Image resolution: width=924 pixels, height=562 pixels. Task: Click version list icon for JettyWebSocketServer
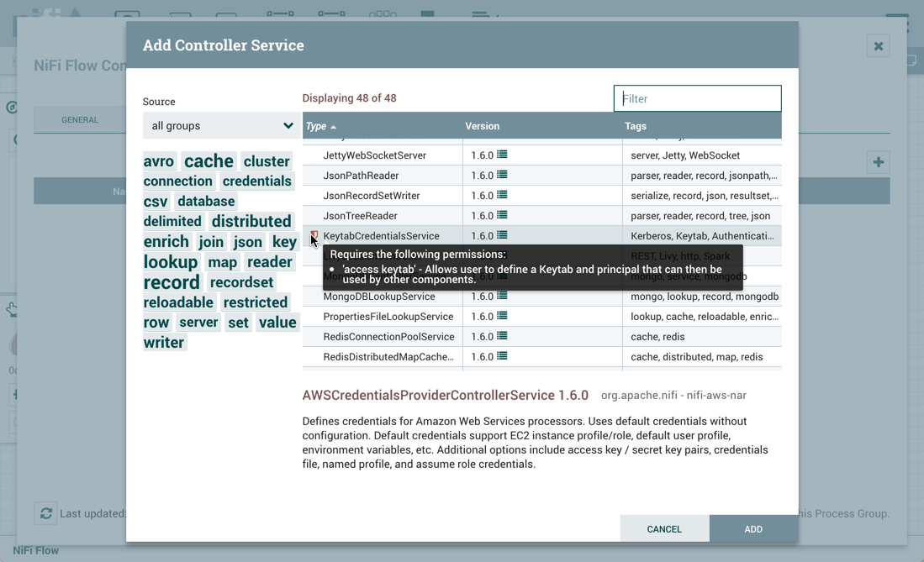[502, 155]
